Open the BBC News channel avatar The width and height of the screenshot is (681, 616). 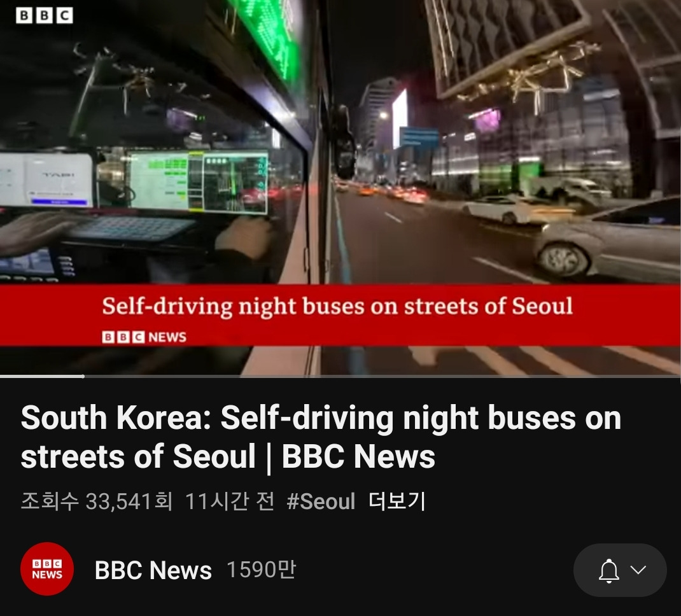(47, 569)
